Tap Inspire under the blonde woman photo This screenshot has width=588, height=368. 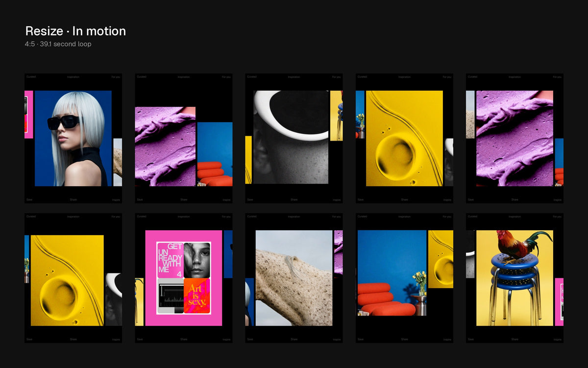pyautogui.click(x=116, y=200)
